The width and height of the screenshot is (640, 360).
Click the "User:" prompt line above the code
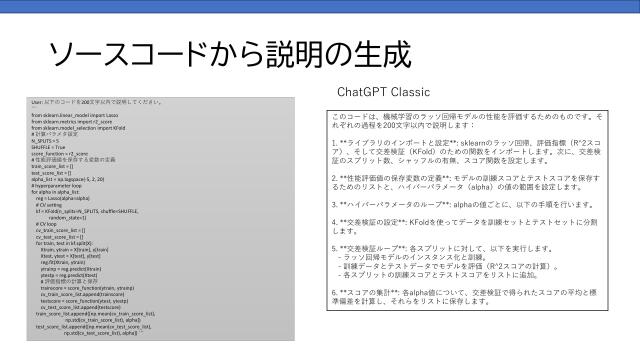pos(97,102)
